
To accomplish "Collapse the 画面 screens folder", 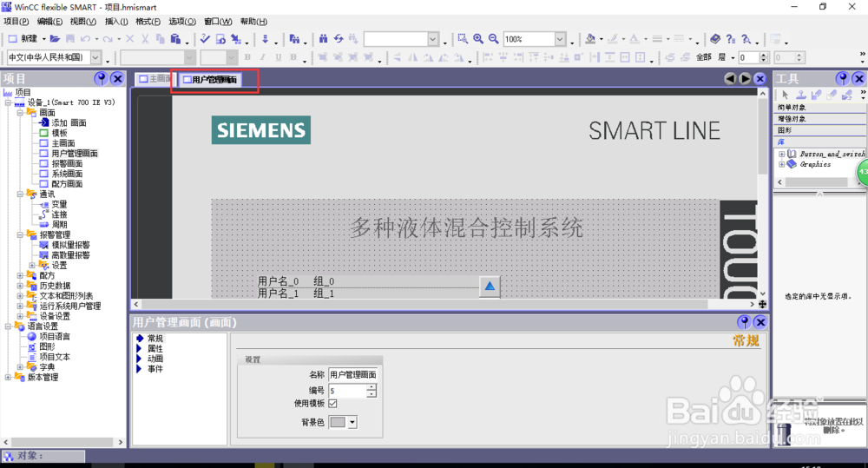I will click(20, 112).
